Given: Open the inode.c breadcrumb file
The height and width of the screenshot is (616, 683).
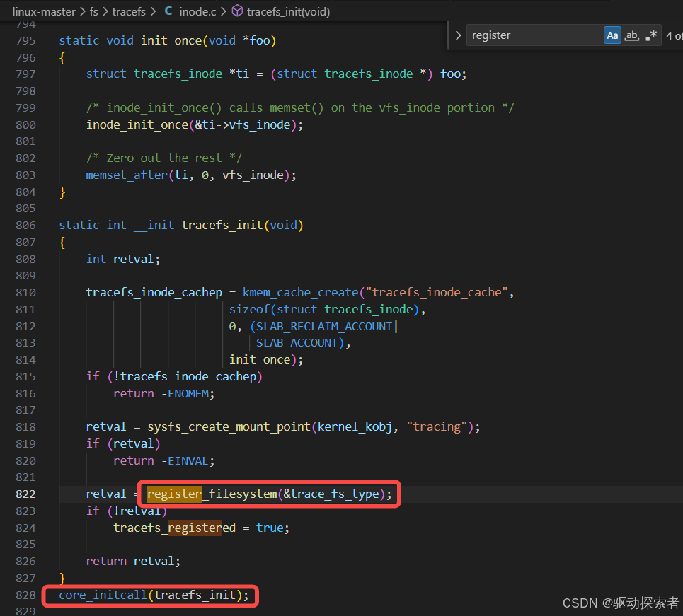Looking at the screenshot, I should [x=197, y=12].
